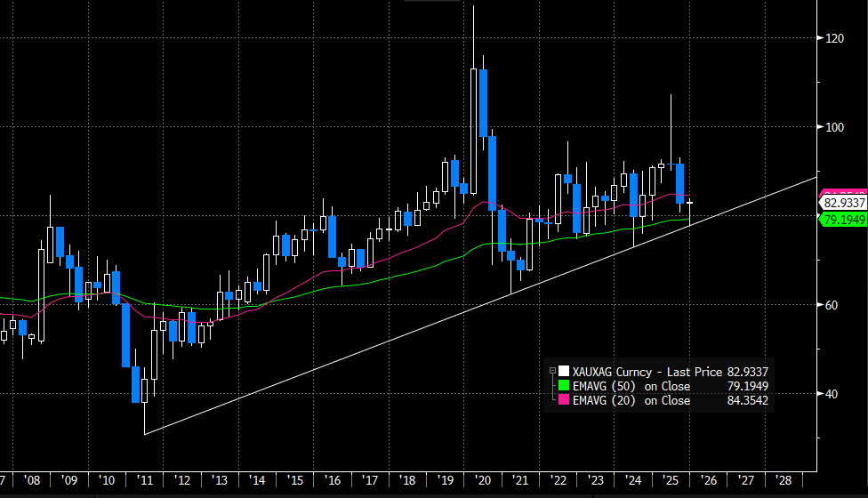The width and height of the screenshot is (868, 498).
Task: Click the '19 year label on time axis
Action: 445,480
